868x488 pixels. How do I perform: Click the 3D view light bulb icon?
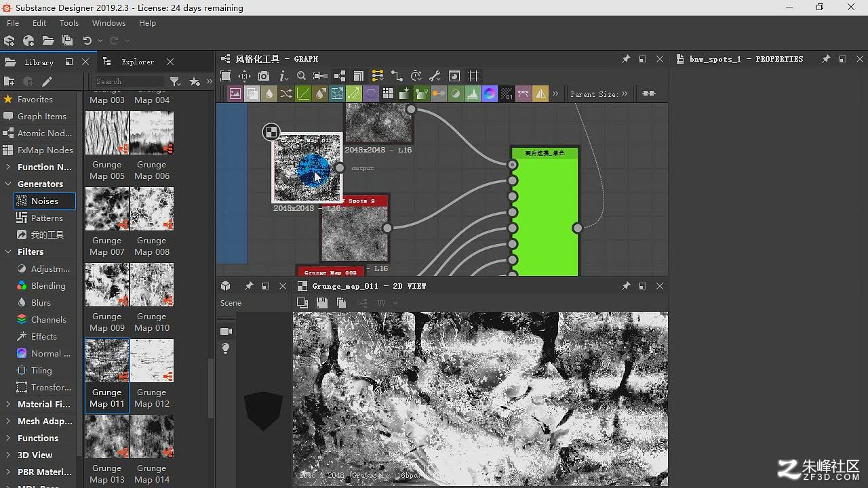[x=226, y=348]
